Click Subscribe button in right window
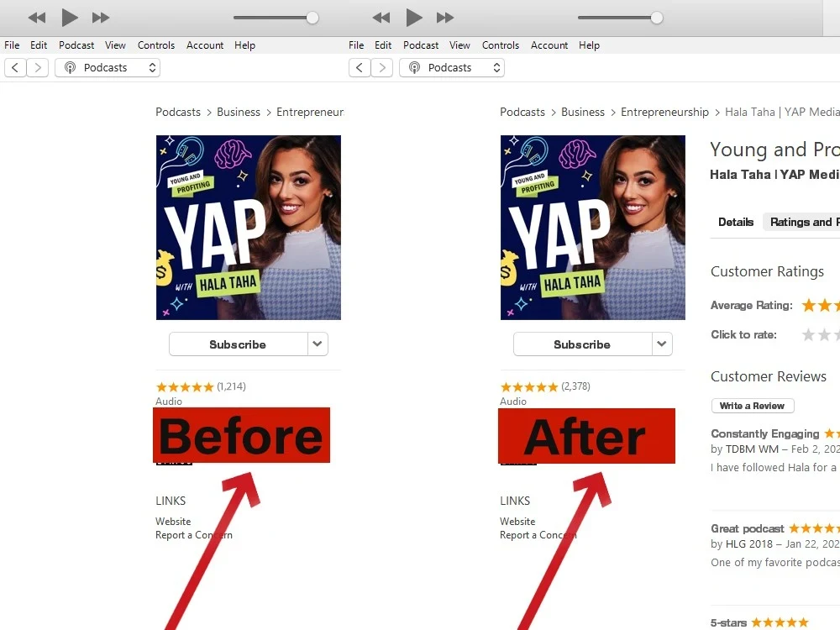Viewport: 840px width, 630px height. pos(582,344)
